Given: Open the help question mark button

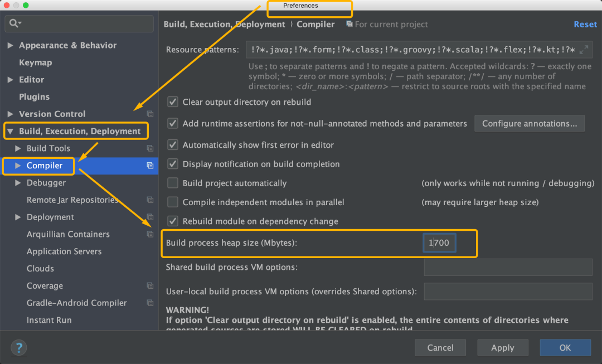Looking at the screenshot, I should (18, 348).
